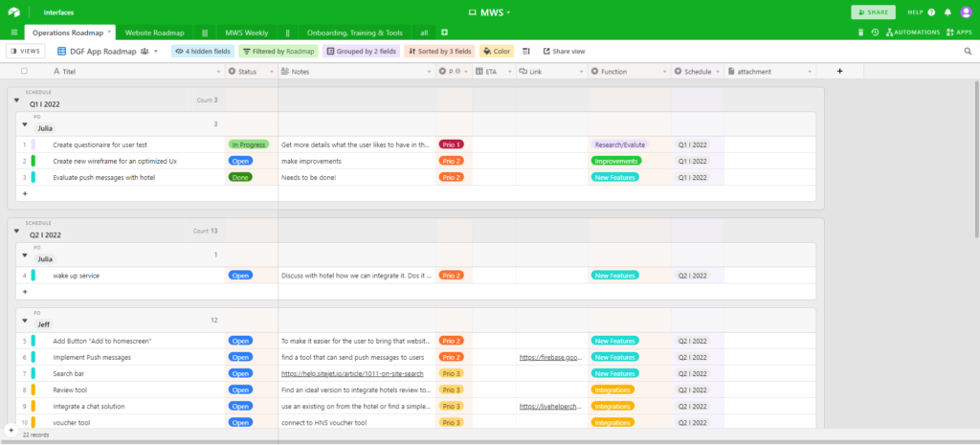Open the hamburger tables list icon
980x445 pixels.
pos(13,33)
